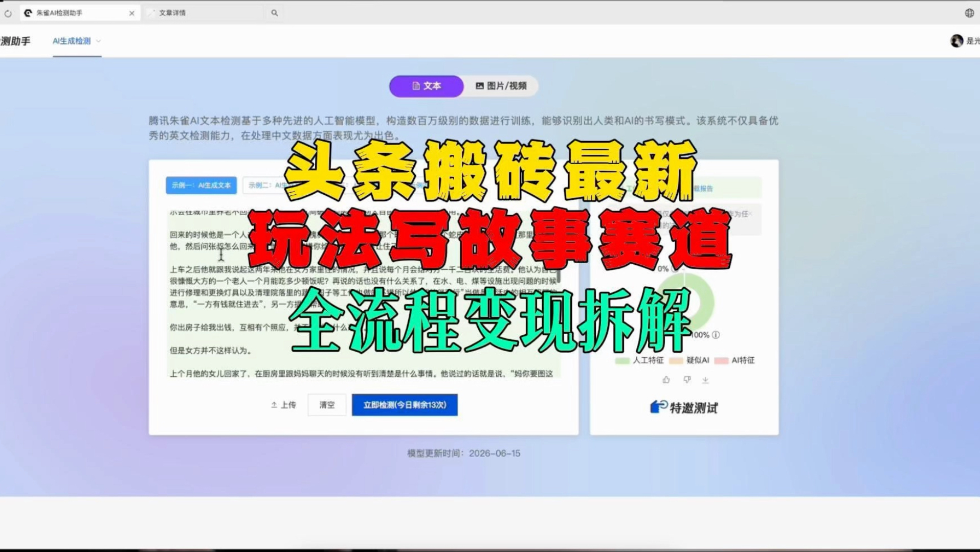This screenshot has width=980, height=552.
Task: Start detection with 立即检测 button
Action: (x=405, y=405)
